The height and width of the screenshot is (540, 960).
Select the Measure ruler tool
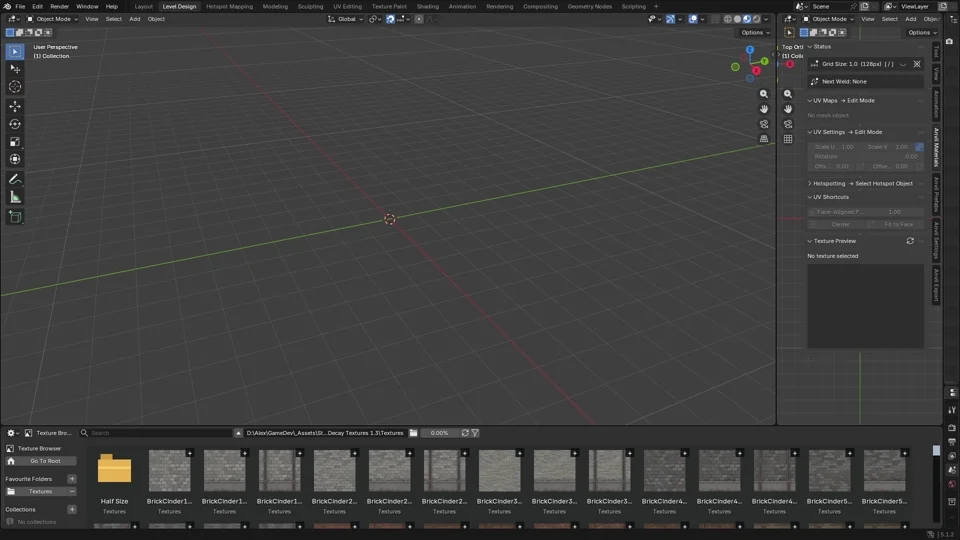click(x=15, y=197)
